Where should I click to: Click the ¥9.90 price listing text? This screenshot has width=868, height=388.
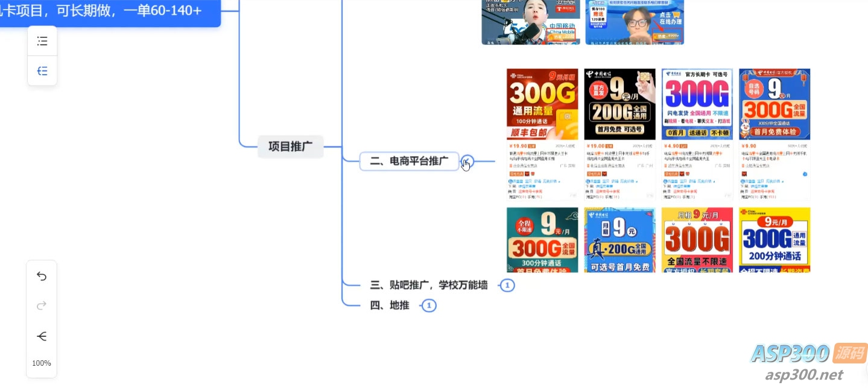pos(749,146)
